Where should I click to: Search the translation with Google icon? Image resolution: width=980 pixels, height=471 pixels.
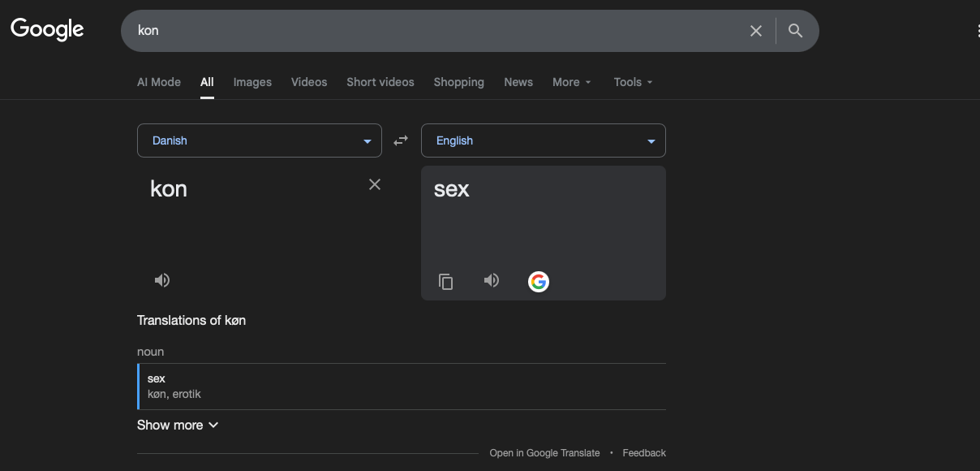tap(539, 281)
